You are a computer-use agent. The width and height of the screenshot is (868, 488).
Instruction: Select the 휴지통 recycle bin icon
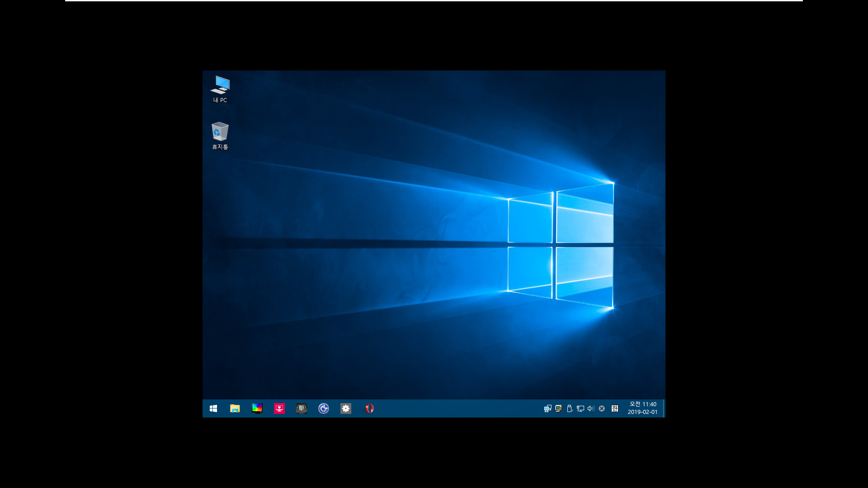tap(220, 136)
